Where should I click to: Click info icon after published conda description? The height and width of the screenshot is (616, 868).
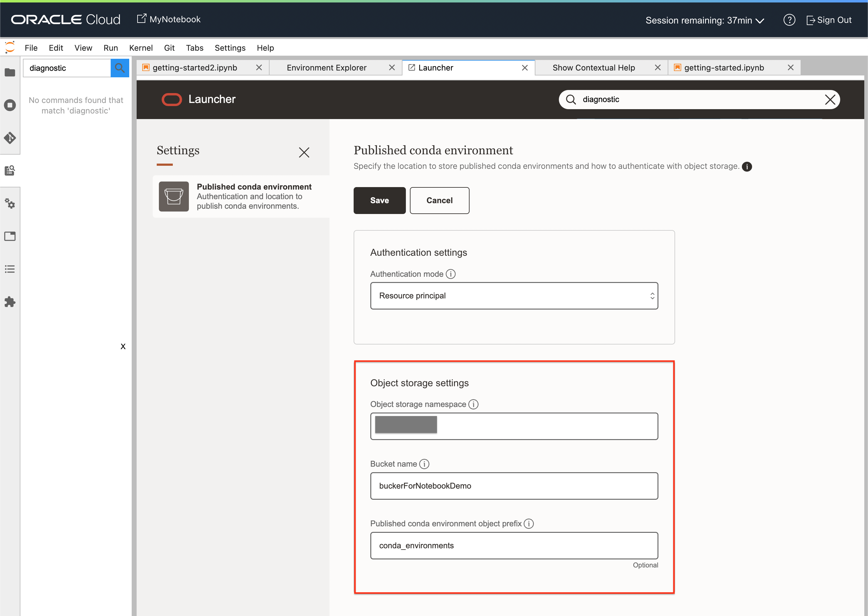click(747, 166)
